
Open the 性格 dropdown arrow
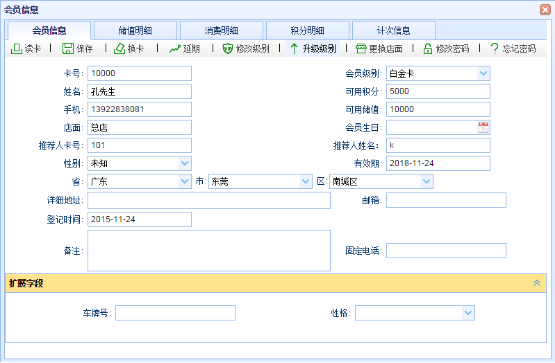click(468, 313)
